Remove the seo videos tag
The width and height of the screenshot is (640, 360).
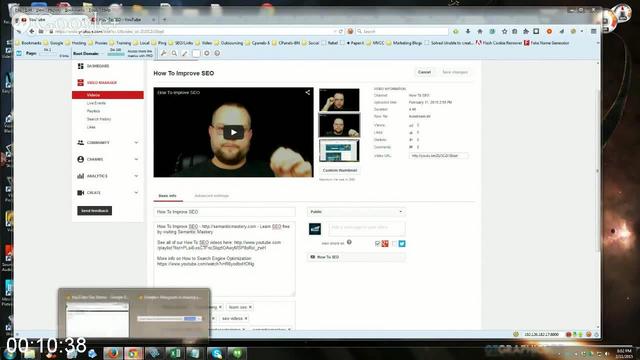(x=246, y=318)
